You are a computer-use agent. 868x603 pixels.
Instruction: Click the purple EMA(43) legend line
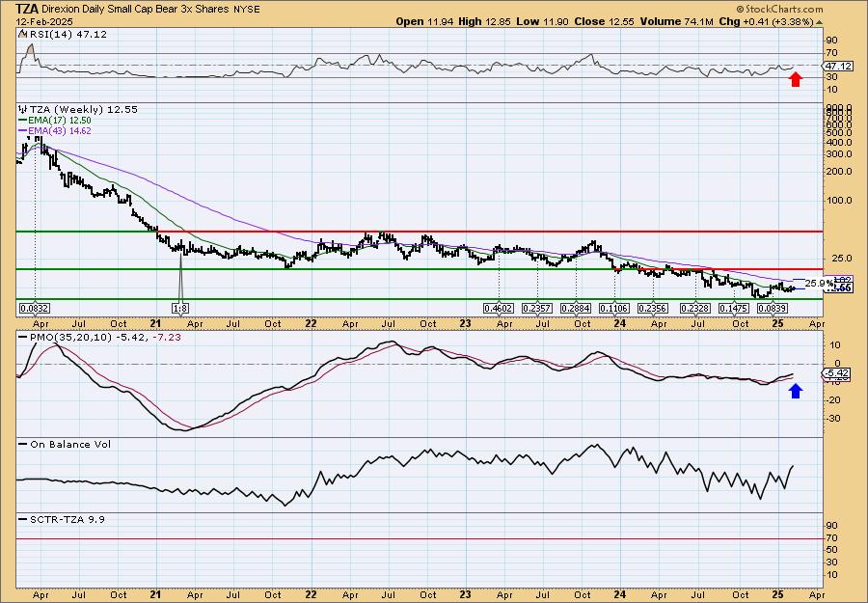point(22,131)
